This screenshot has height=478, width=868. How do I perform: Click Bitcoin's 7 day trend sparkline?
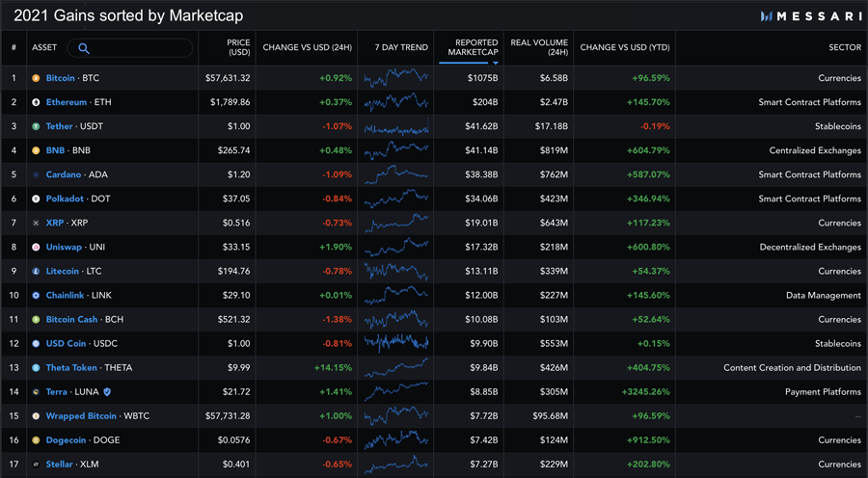[396, 78]
